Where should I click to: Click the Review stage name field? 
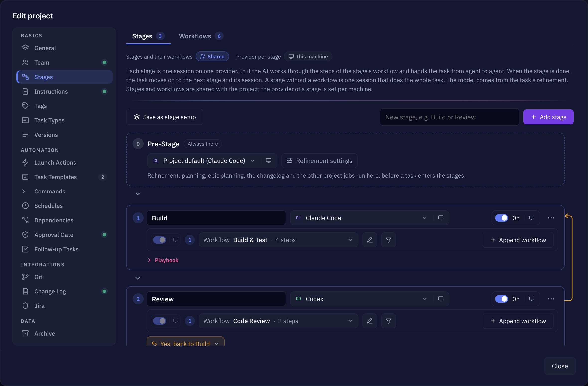click(x=216, y=299)
